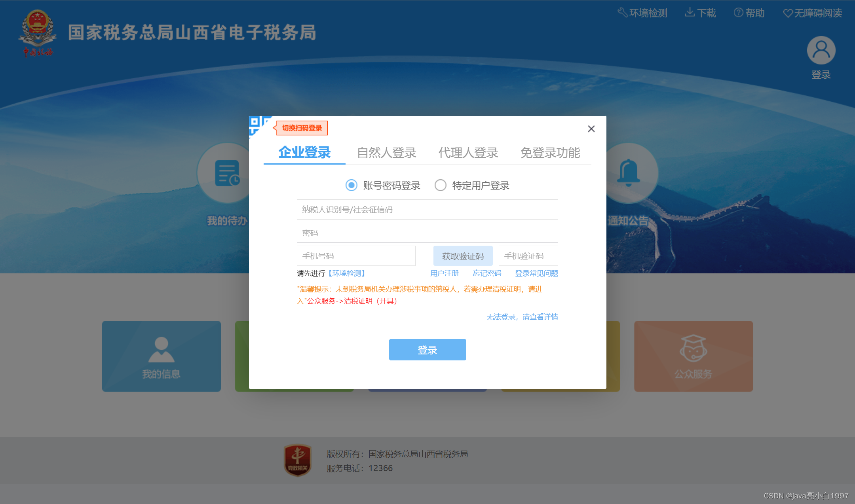Open the 我的信息 tile
Screen dimensions: 855x504
coord(161,356)
